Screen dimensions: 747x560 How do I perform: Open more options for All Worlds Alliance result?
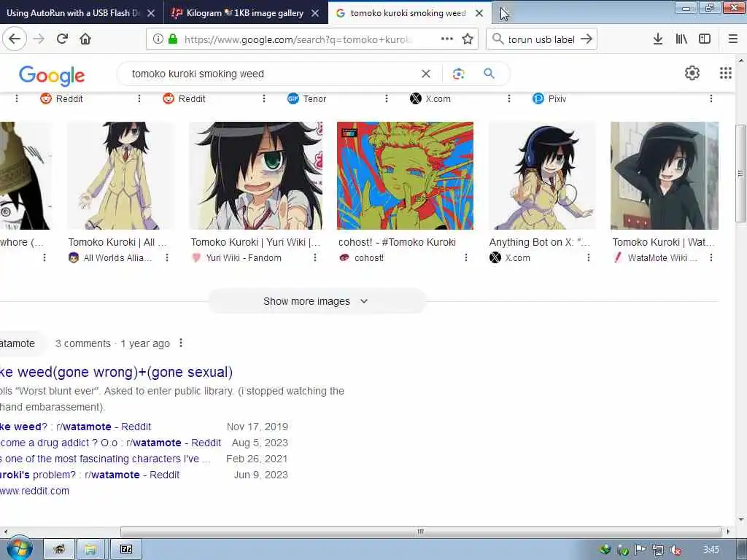coord(167,257)
